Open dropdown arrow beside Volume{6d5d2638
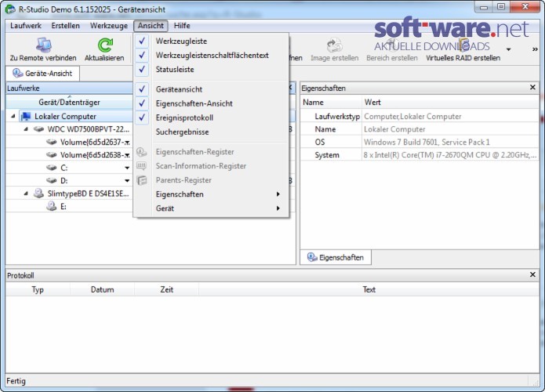The image size is (545, 392). 127,155
